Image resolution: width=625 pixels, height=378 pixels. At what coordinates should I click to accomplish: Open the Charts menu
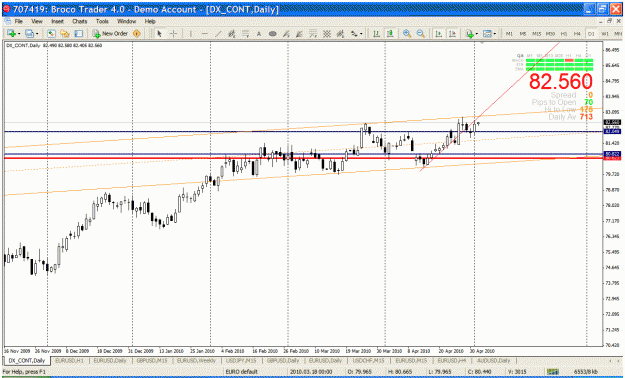pyautogui.click(x=80, y=21)
